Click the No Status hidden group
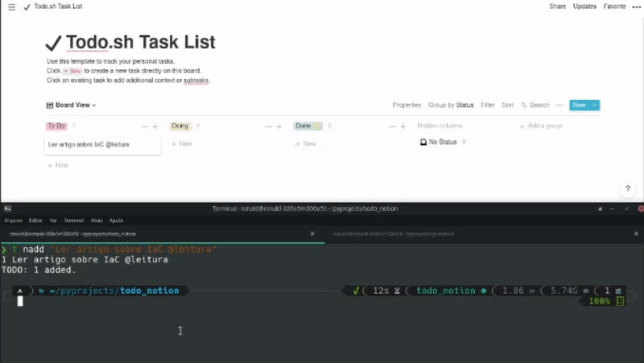 [x=443, y=142]
